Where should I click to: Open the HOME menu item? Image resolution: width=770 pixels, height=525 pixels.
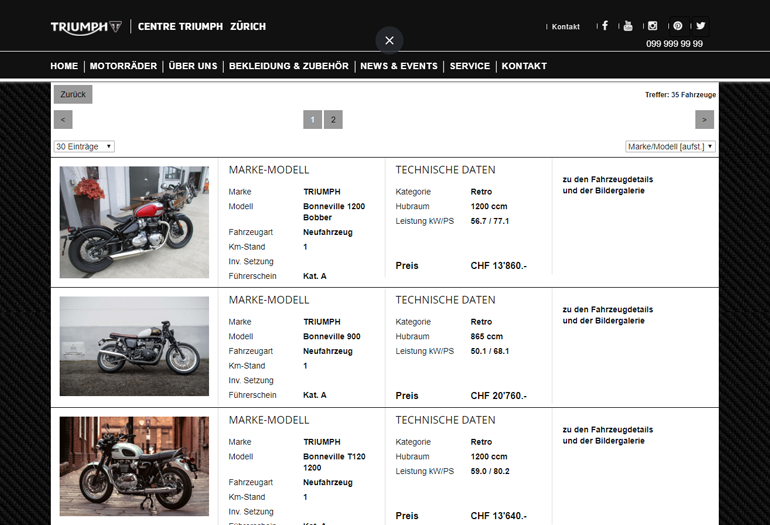[64, 66]
